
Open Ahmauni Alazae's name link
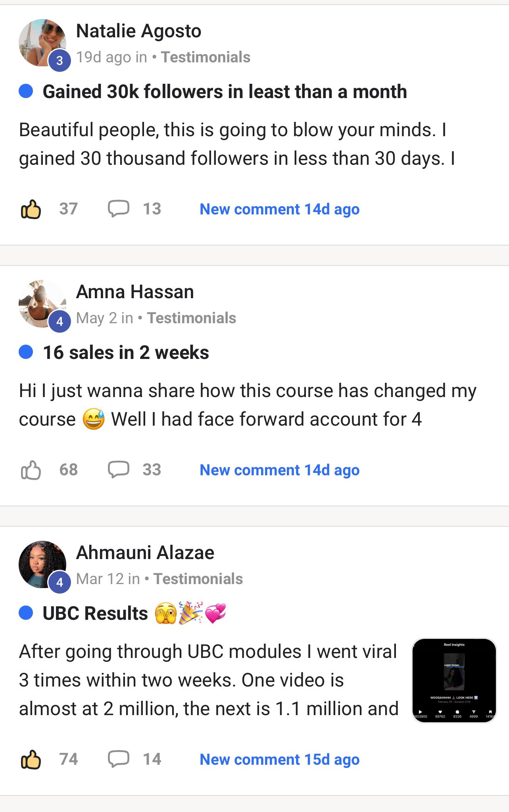point(145,552)
